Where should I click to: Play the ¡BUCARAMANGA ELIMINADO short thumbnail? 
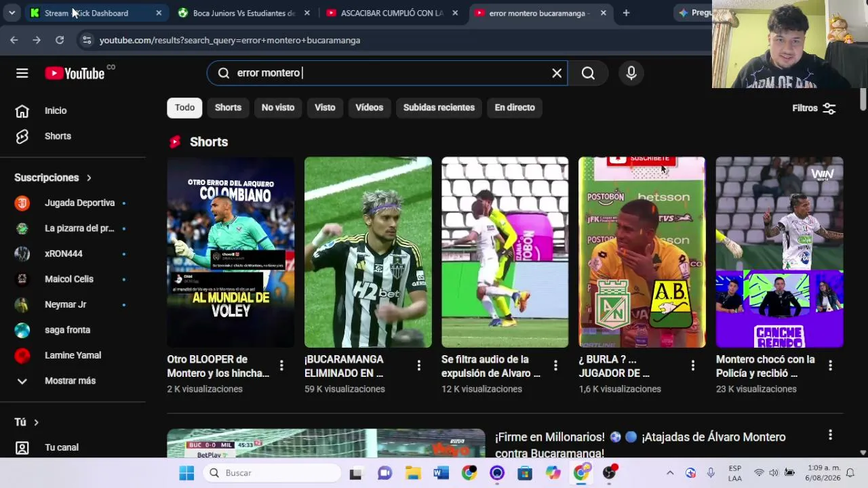click(368, 252)
